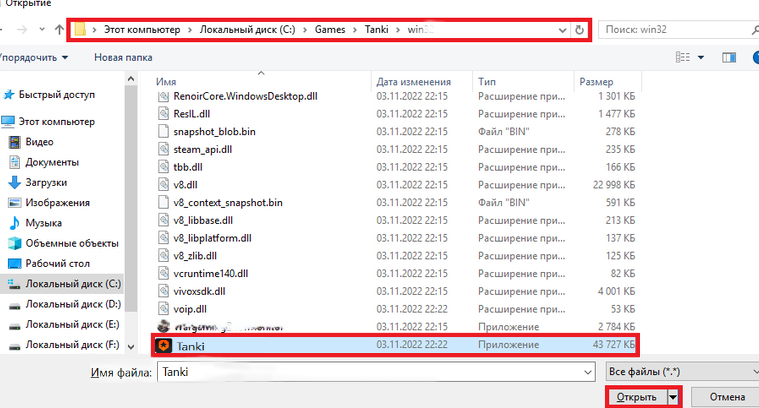Open Рабочий стол in sidebar

click(58, 264)
